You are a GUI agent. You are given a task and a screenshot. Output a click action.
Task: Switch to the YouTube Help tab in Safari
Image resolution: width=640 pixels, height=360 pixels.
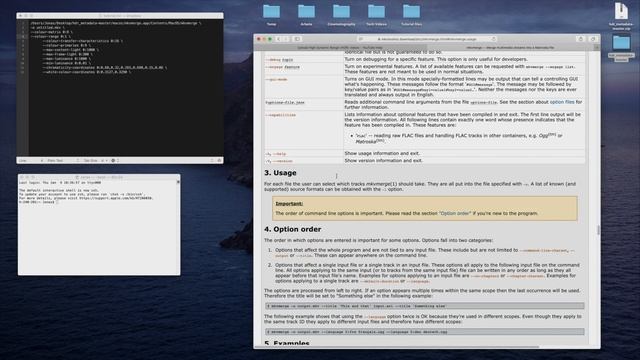point(340,47)
